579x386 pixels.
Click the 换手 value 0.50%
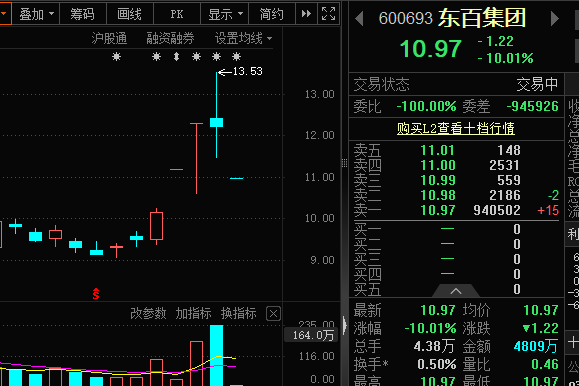coord(437,364)
